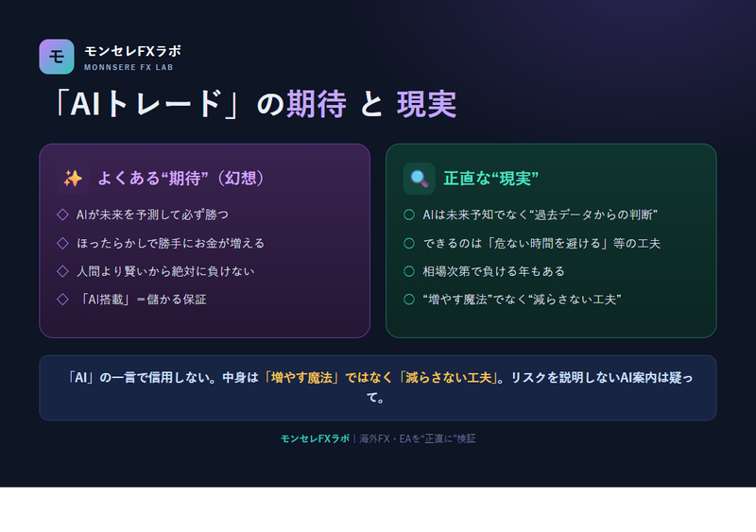Click the text できるのは「危ない時間を避ける」等の工夫
This screenshot has height=532, width=756.
pos(541,243)
